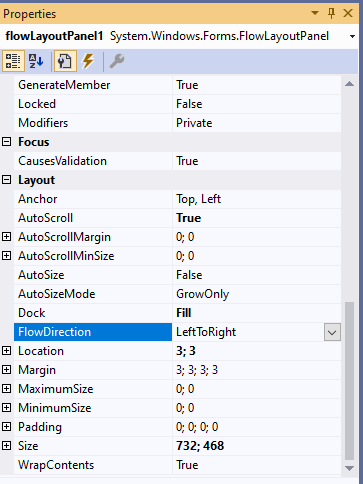Collapse the Focus category
This screenshot has height=484, width=363.
tap(7, 142)
